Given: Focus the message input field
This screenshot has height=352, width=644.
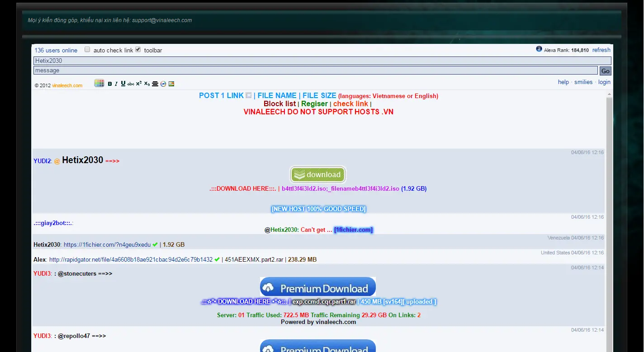Looking at the screenshot, I should point(316,70).
